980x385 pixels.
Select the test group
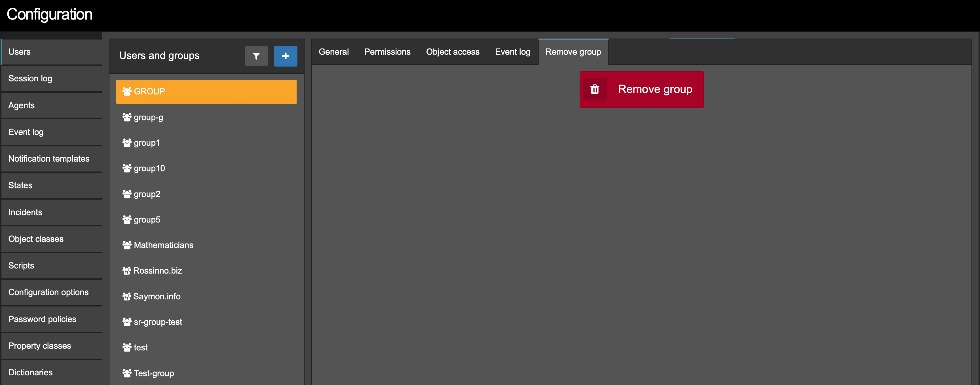click(206, 347)
